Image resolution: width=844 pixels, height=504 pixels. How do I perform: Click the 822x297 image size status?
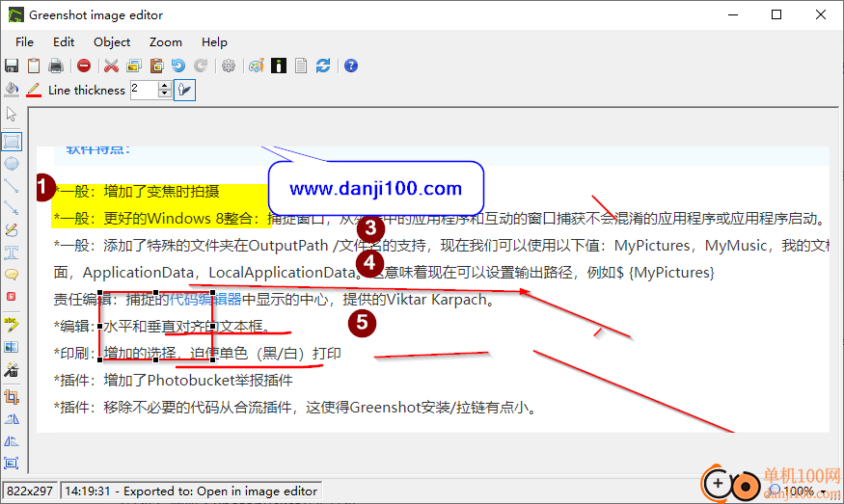(30, 491)
